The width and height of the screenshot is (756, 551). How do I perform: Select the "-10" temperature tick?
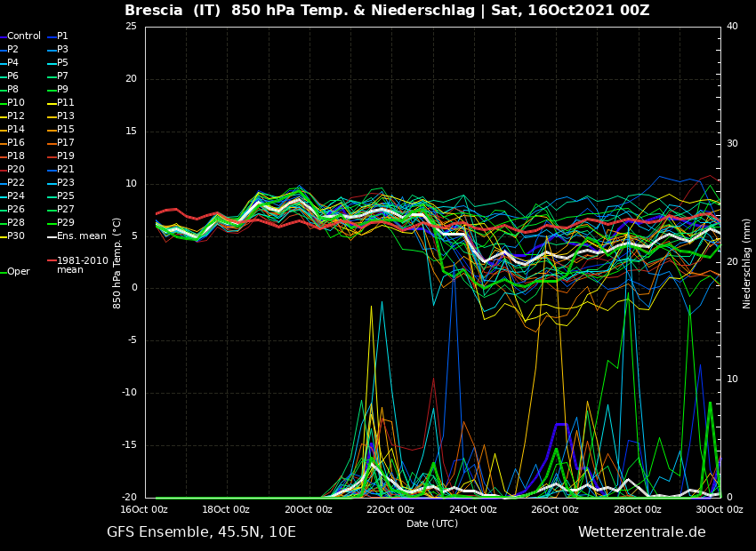coord(130,393)
